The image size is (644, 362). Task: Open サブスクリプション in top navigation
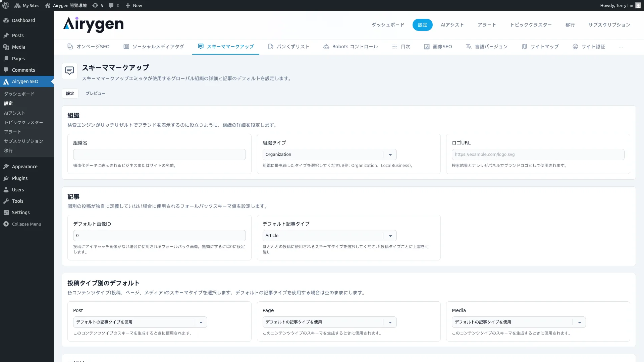(x=609, y=25)
